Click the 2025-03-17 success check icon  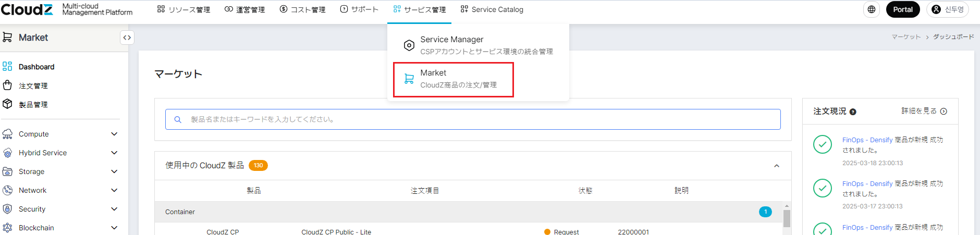(x=823, y=188)
